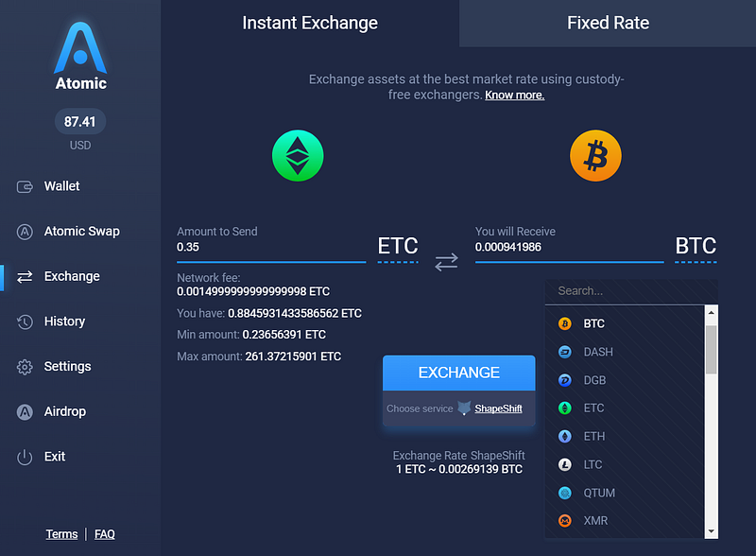Click the USD currency label
The image size is (756, 556).
pyautogui.click(x=80, y=146)
